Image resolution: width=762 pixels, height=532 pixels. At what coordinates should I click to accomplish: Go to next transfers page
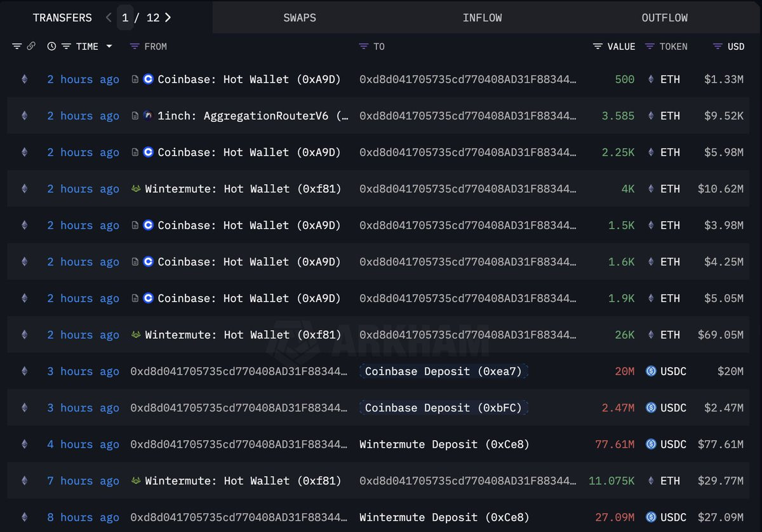pyautogui.click(x=168, y=18)
